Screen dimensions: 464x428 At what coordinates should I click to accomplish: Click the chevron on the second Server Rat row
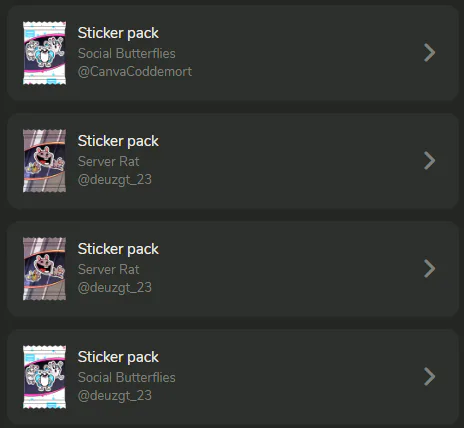(429, 269)
